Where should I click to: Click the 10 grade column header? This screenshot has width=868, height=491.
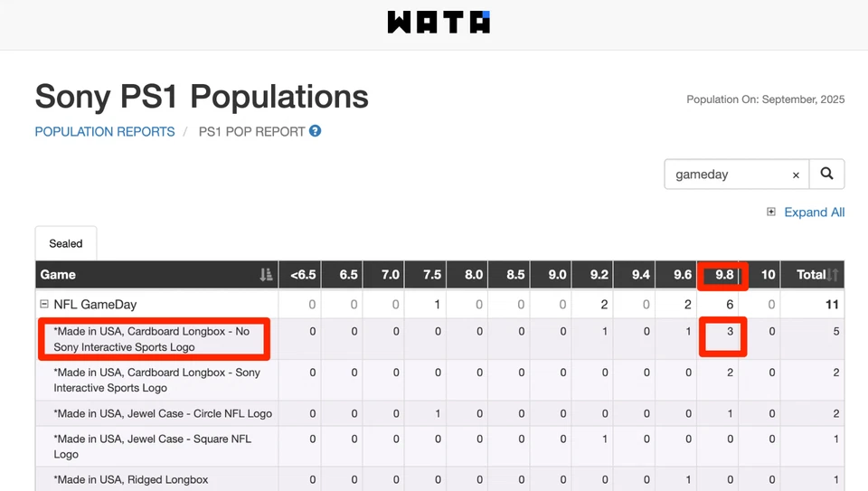(x=768, y=275)
